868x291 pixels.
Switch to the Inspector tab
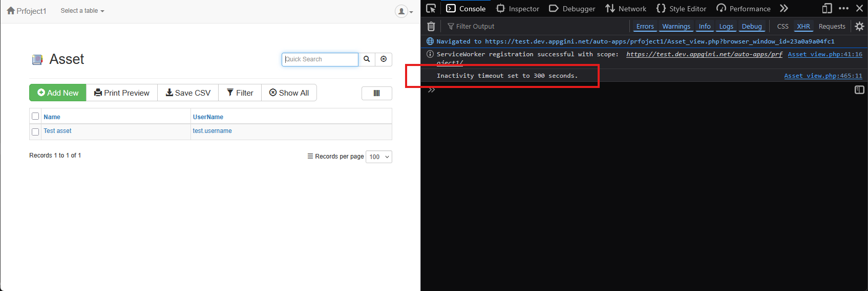tap(518, 9)
